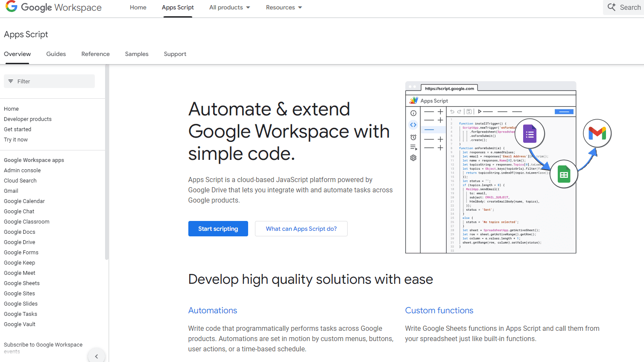Click the Gmail icon in the illustration
The image size is (644, 362).
coord(597,133)
